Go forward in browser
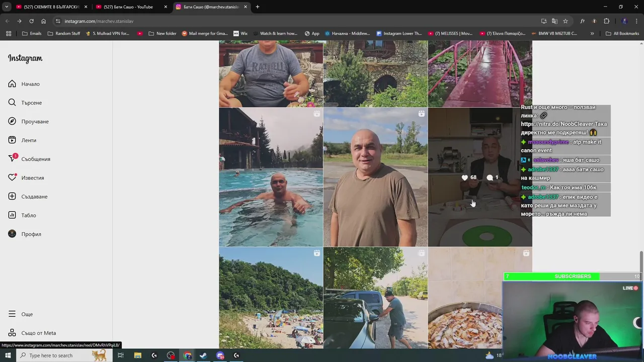This screenshot has height=362, width=644. point(19,21)
